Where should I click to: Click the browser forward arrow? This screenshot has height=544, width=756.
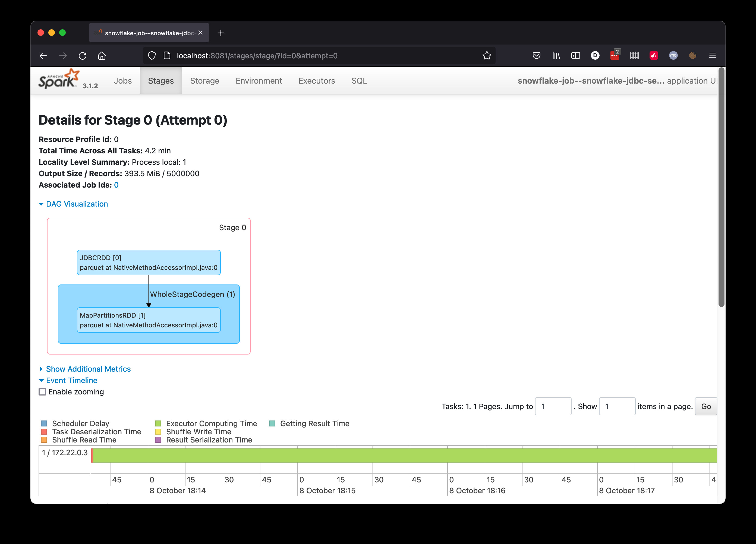pyautogui.click(x=63, y=56)
